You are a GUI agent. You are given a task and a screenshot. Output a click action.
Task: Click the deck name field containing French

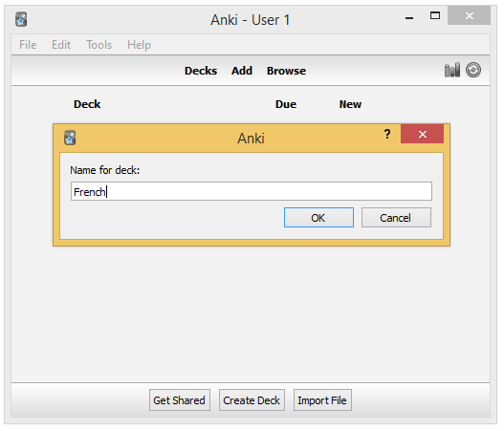click(x=252, y=191)
